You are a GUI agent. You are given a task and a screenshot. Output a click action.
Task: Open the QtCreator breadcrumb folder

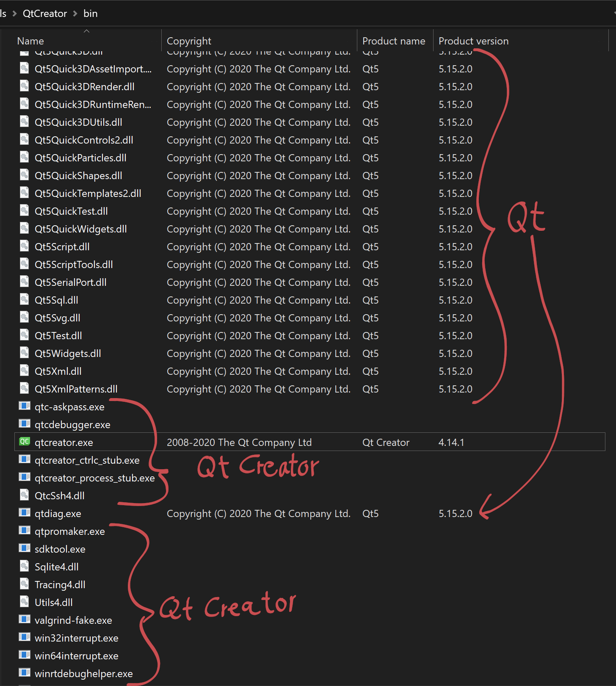pos(45,14)
